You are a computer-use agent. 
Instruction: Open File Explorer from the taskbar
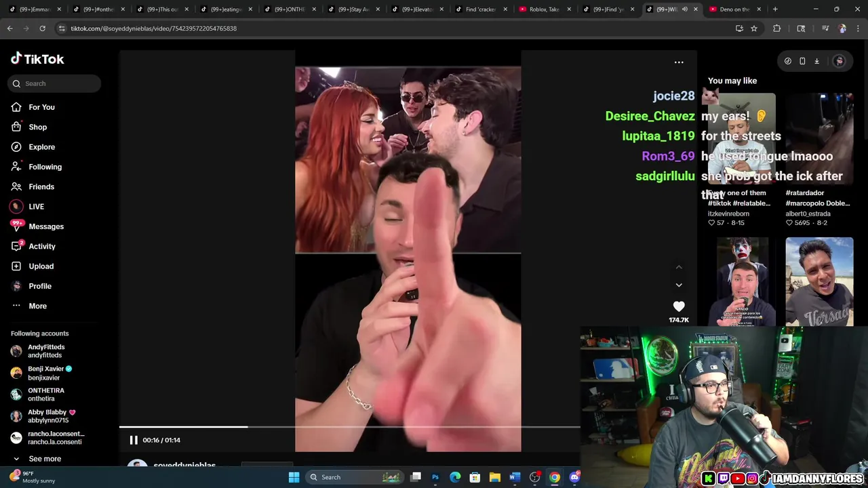495,477
